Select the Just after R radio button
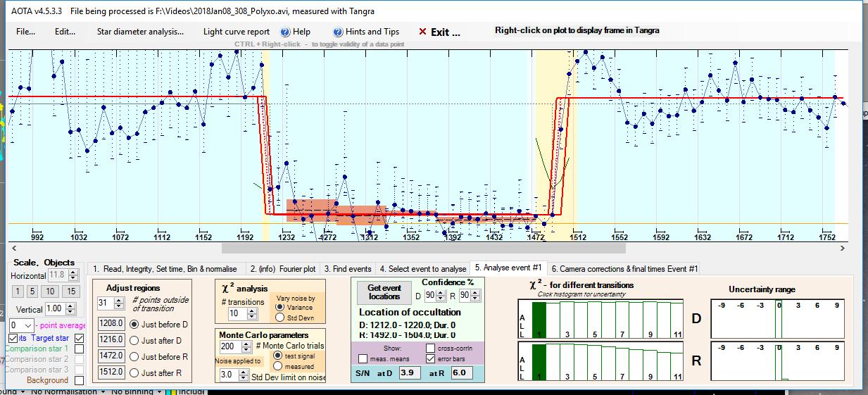 coord(134,372)
